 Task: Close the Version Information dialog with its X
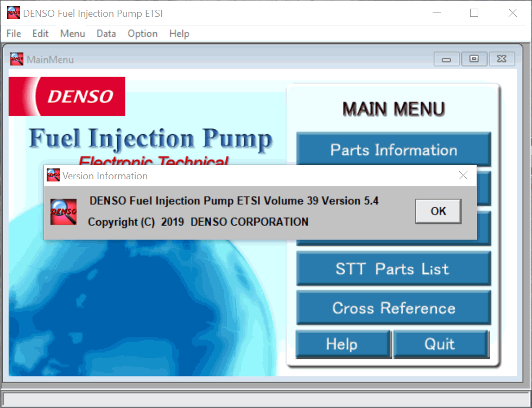tap(463, 175)
